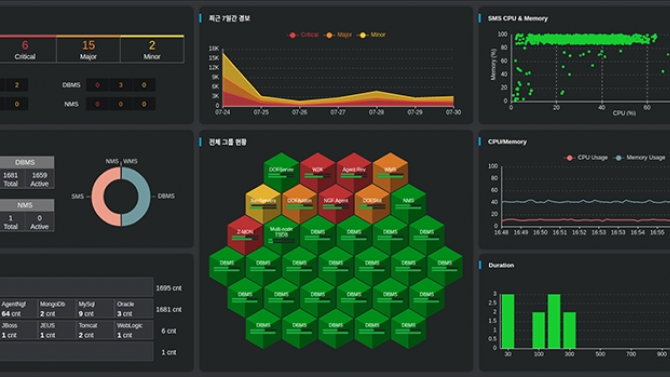Open the MongoDb 2 cnt cell
Screen dimensions: 670x377
[x=57, y=309]
